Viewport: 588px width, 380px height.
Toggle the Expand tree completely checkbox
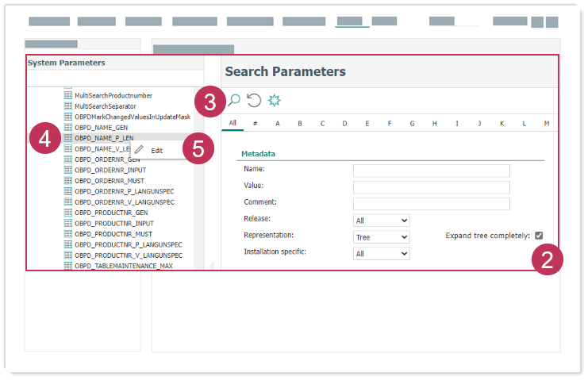[x=539, y=236]
